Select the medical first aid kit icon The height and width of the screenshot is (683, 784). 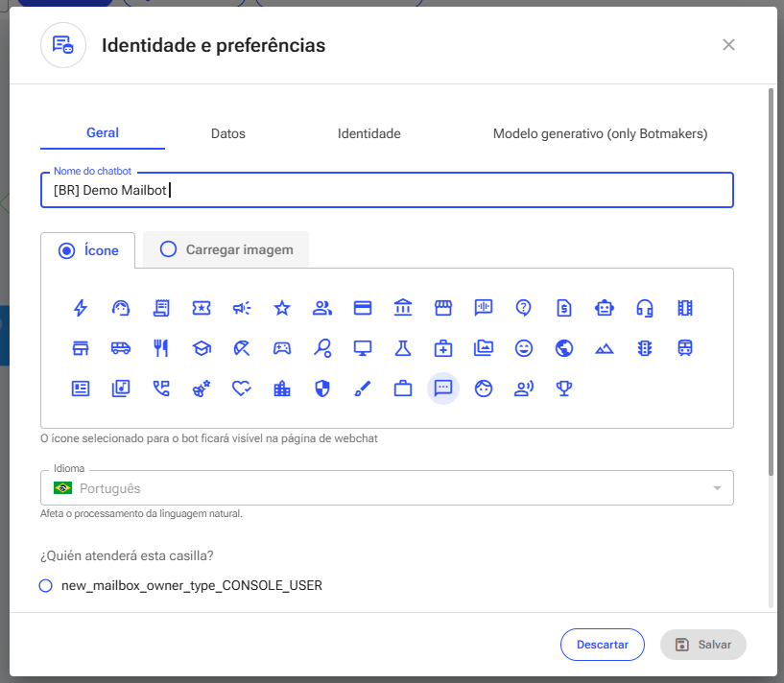tap(443, 348)
